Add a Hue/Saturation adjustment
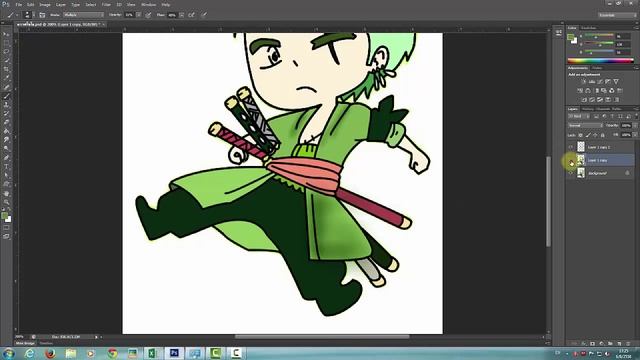The image size is (640, 360). [x=580, y=91]
